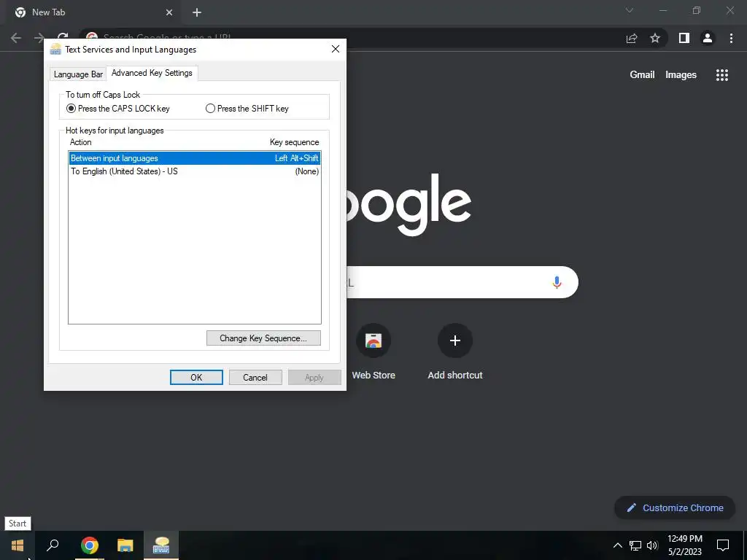Viewport: 747px width, 560px height.
Task: Close the New Tab tab
Action: point(169,12)
